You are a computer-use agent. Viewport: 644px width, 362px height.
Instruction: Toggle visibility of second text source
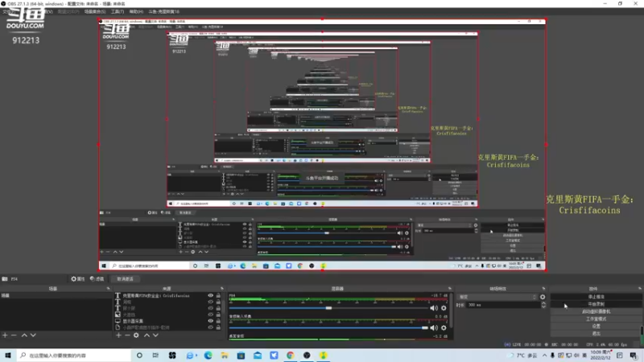(210, 302)
